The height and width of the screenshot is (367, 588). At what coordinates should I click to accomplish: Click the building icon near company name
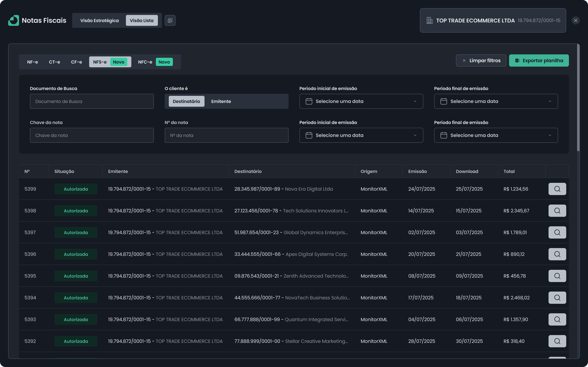click(429, 21)
